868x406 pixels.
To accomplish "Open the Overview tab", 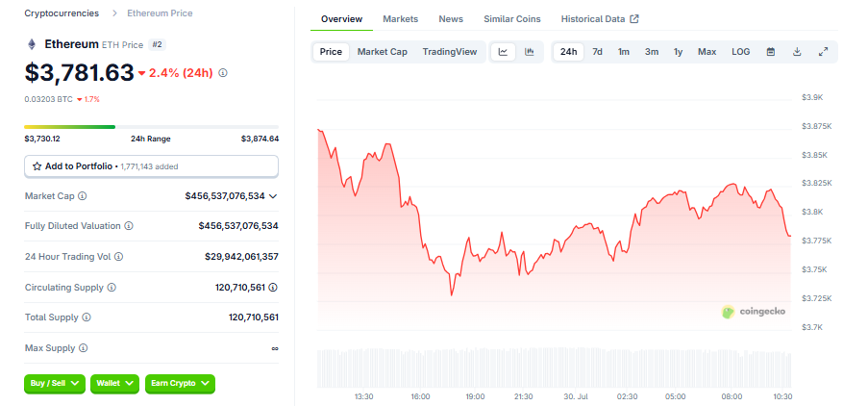I will [341, 19].
